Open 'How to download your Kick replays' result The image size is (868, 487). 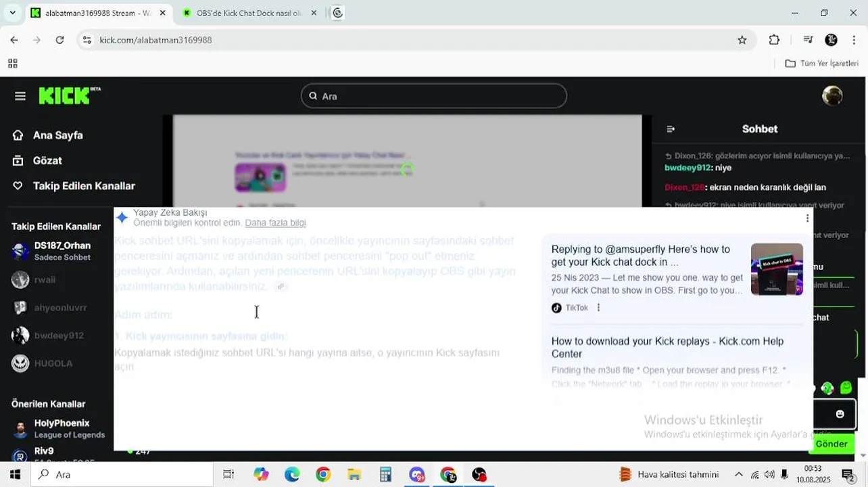click(x=667, y=348)
